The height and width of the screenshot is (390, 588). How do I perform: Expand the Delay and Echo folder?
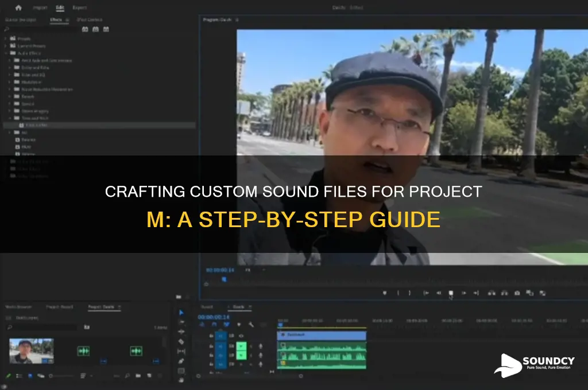9,68
